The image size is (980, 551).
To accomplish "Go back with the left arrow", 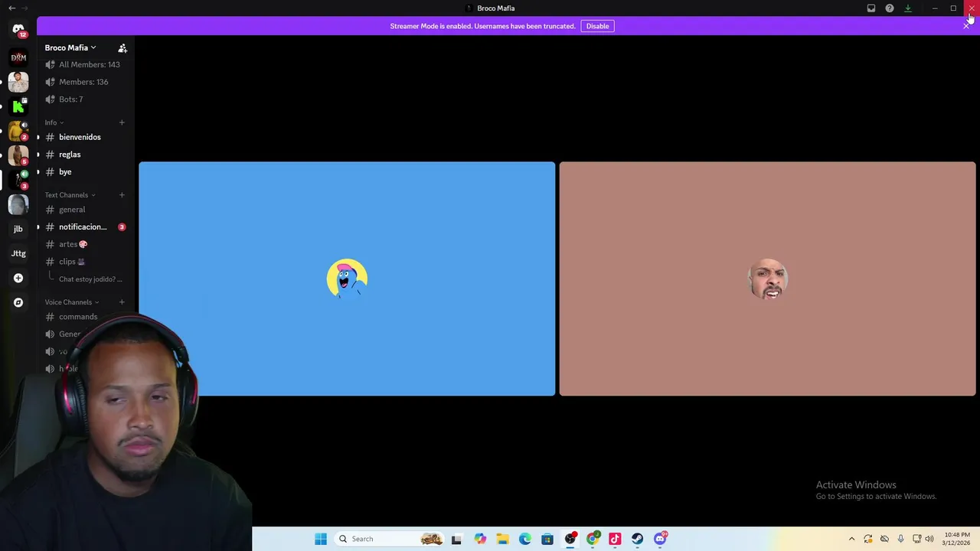I will click(11, 8).
